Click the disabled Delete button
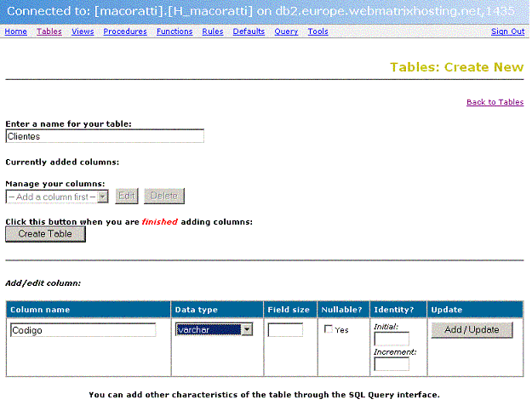The width and height of the screenshot is (532, 405). point(164,196)
